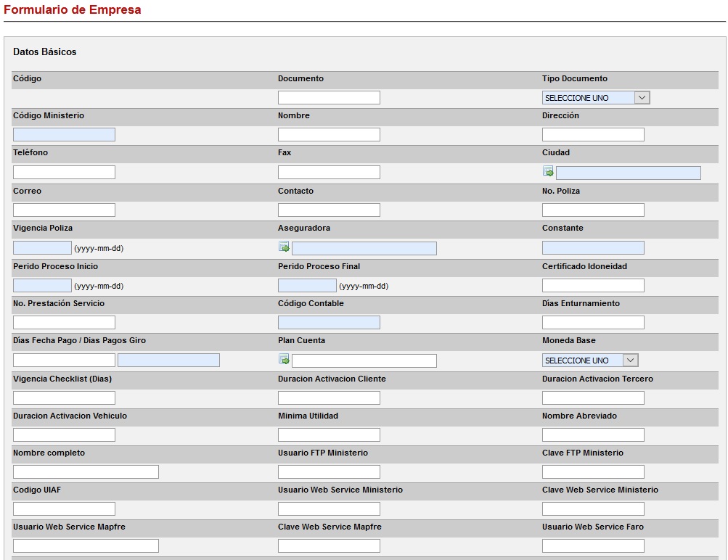This screenshot has height=560, width=728.
Task: Click the Codigo UIAF input field
Action: [64, 508]
